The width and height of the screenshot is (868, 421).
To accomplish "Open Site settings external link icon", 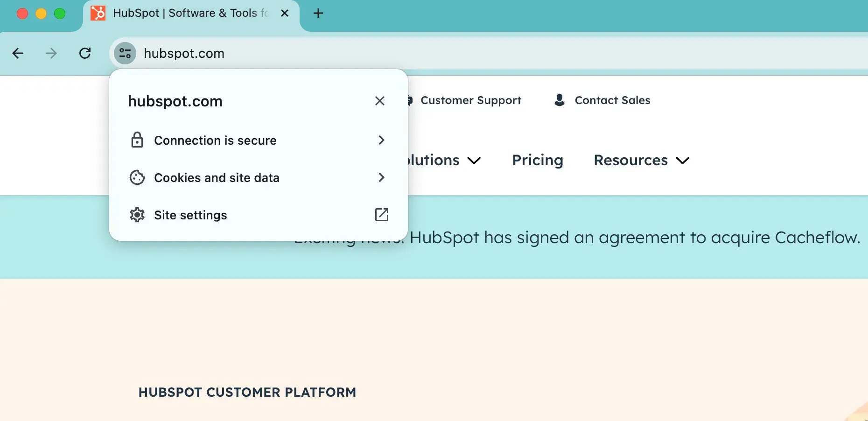I will (382, 215).
